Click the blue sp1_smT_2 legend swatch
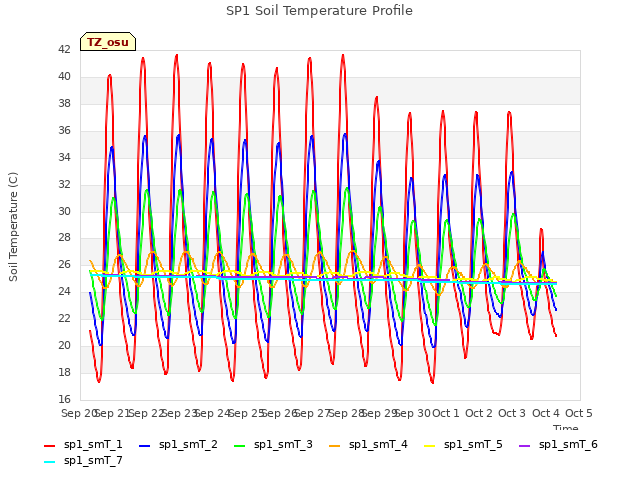640x480 pixels. click(144, 446)
